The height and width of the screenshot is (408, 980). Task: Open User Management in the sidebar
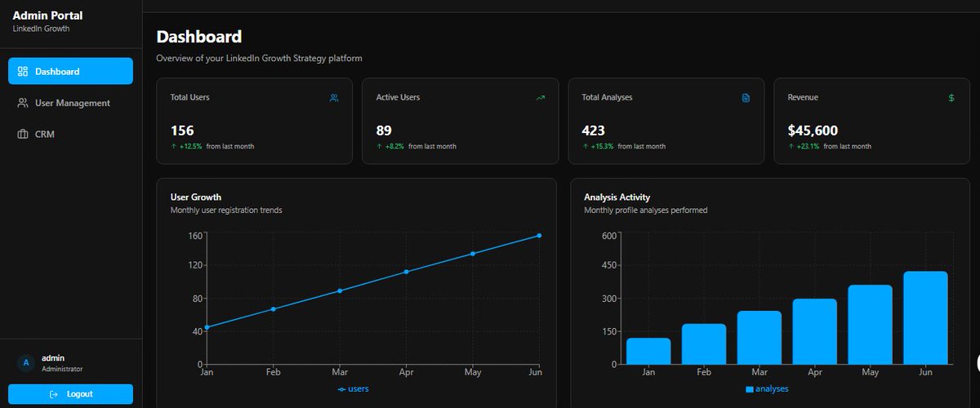(70, 103)
